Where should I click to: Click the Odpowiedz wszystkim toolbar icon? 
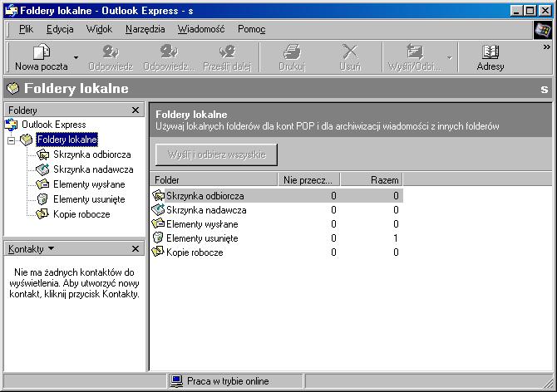click(x=169, y=51)
